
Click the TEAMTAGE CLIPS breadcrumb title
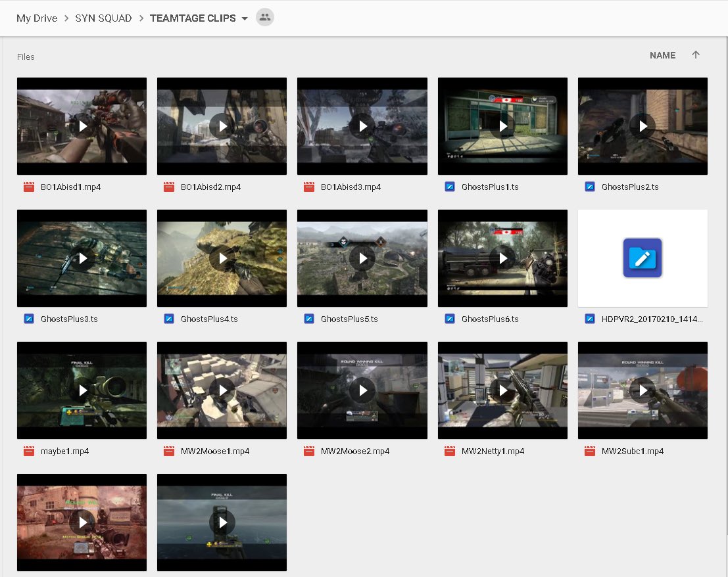(x=193, y=18)
